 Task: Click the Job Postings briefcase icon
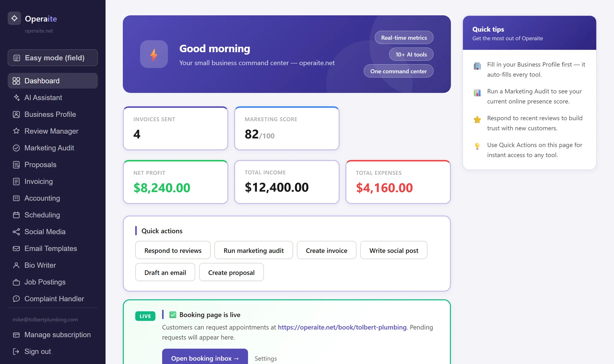(16, 282)
